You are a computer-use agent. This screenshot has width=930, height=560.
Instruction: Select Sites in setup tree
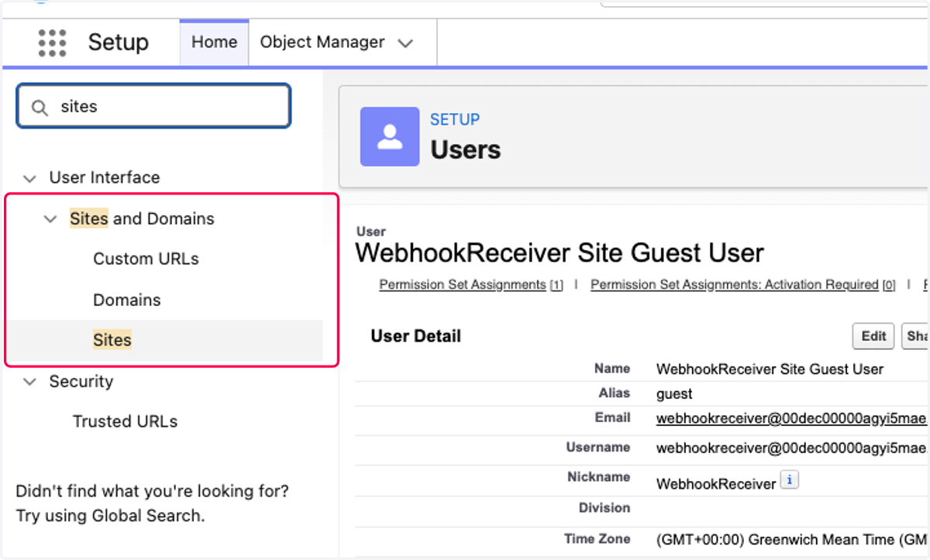(112, 340)
